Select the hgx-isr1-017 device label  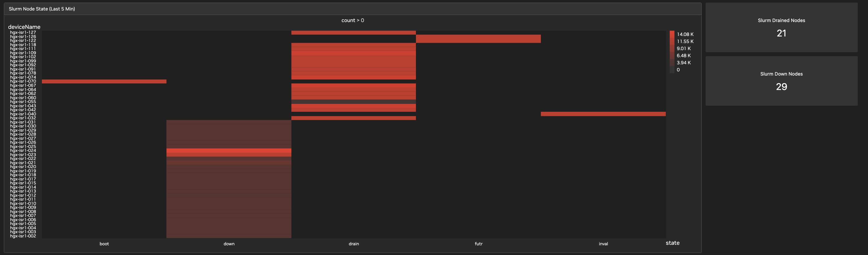pyautogui.click(x=23, y=179)
